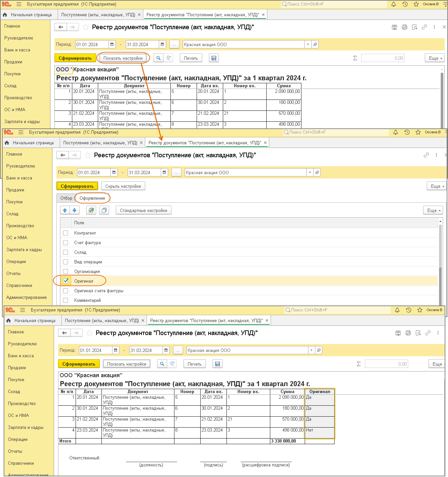The width and height of the screenshot is (448, 477).
Task: Bottom window: click the Показать настройки button
Action: pos(127,364)
